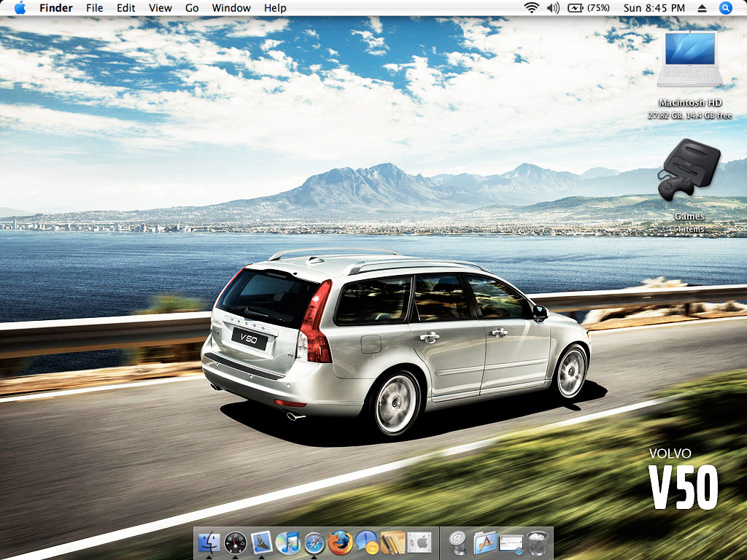
Task: Open the File menu
Action: pyautogui.click(x=94, y=8)
